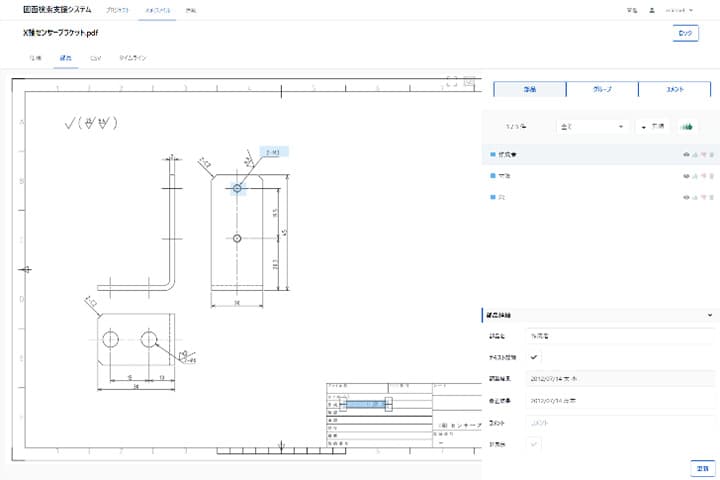The height and width of the screenshot is (480, 720).
Task: Click blue square marker of second list row
Action: (x=493, y=176)
